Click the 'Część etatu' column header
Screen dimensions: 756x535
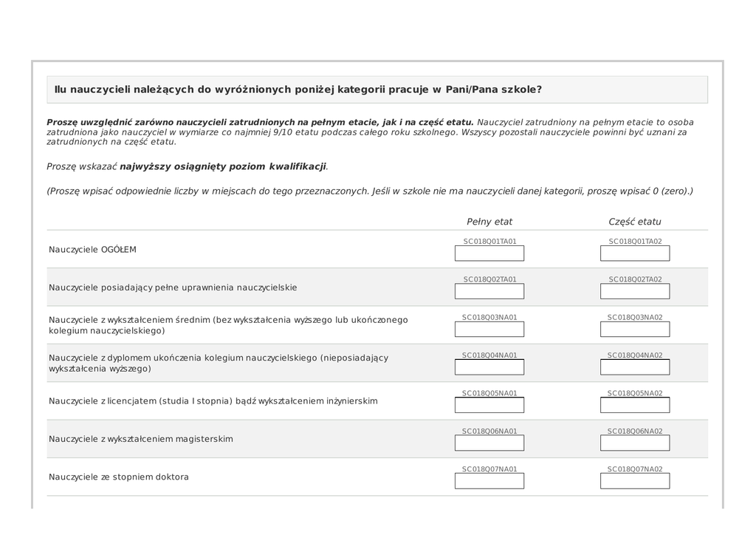coord(634,222)
